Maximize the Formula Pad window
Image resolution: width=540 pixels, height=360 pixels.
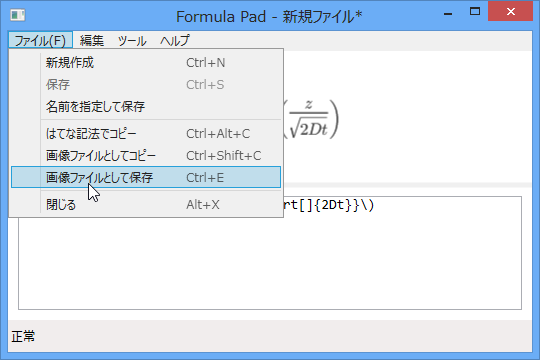pos(475,12)
